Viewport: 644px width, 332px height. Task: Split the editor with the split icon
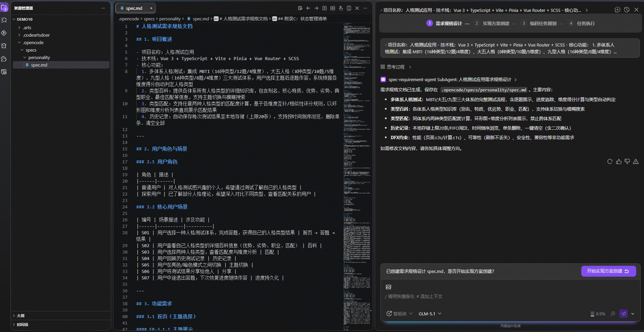point(349,8)
